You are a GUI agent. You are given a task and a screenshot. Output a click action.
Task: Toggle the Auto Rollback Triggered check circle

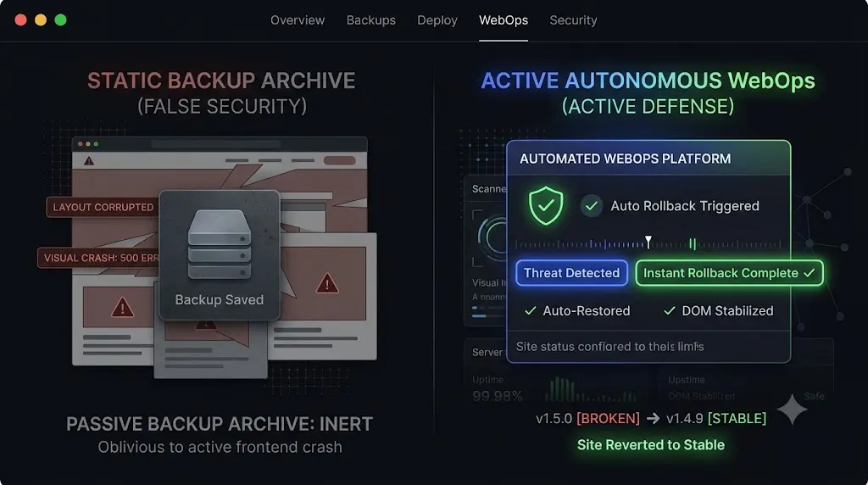(x=591, y=206)
